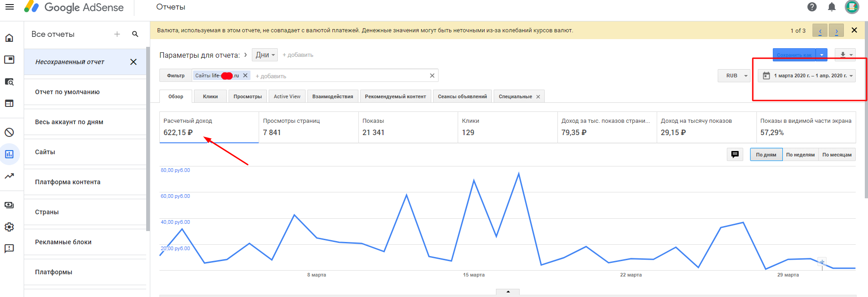Click the notifications bell icon
Viewport: 868px width, 297px height.
832,7
